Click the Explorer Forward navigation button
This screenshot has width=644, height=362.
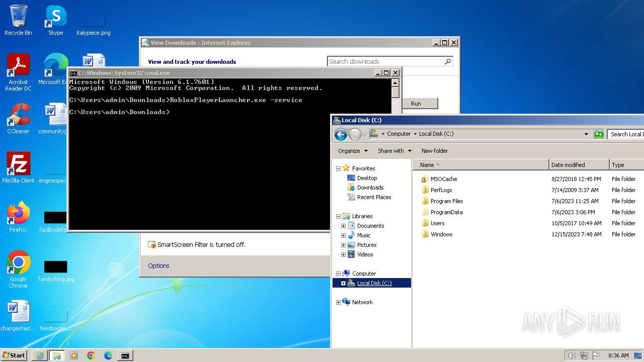(x=355, y=134)
